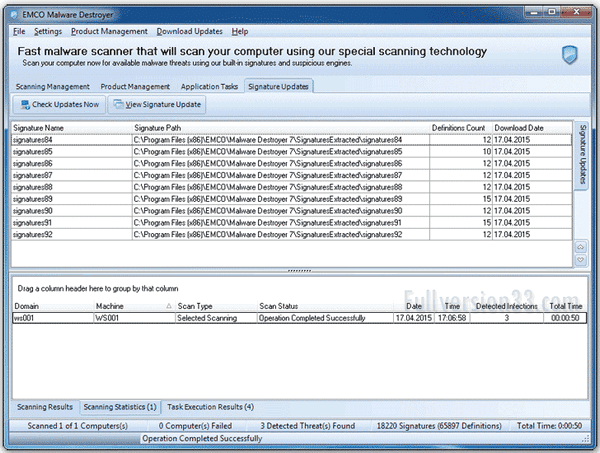The height and width of the screenshot is (453, 600).
Task: Select the signatures90 row
Action: (292, 211)
